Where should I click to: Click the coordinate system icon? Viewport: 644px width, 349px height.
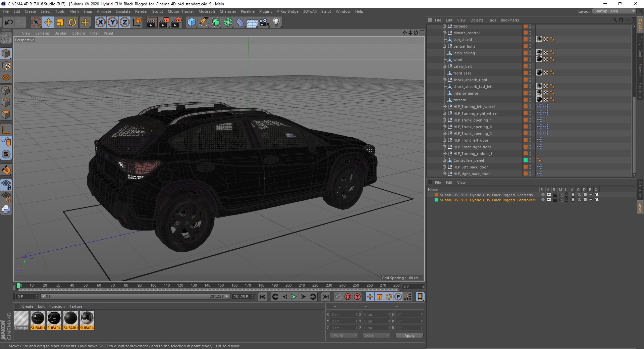point(137,22)
